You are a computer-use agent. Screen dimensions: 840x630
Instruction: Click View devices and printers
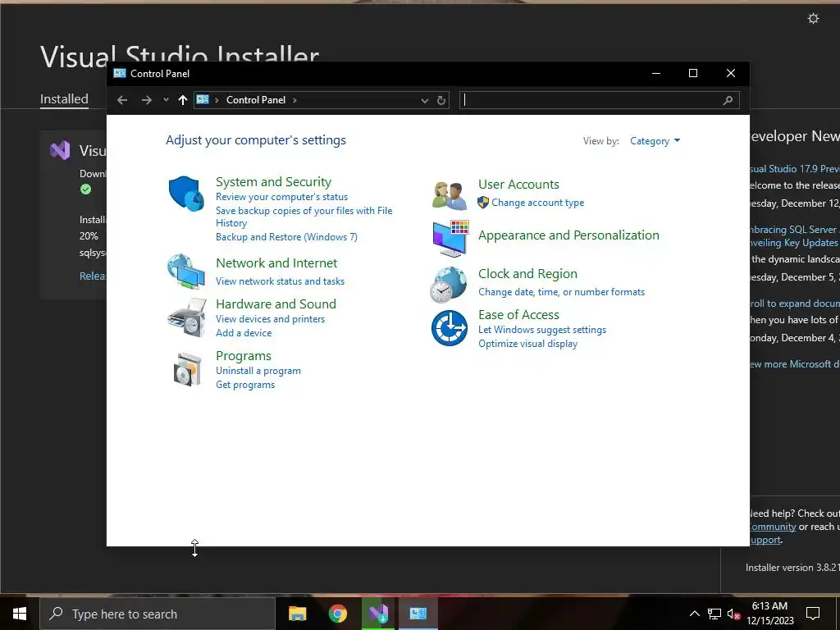click(271, 319)
